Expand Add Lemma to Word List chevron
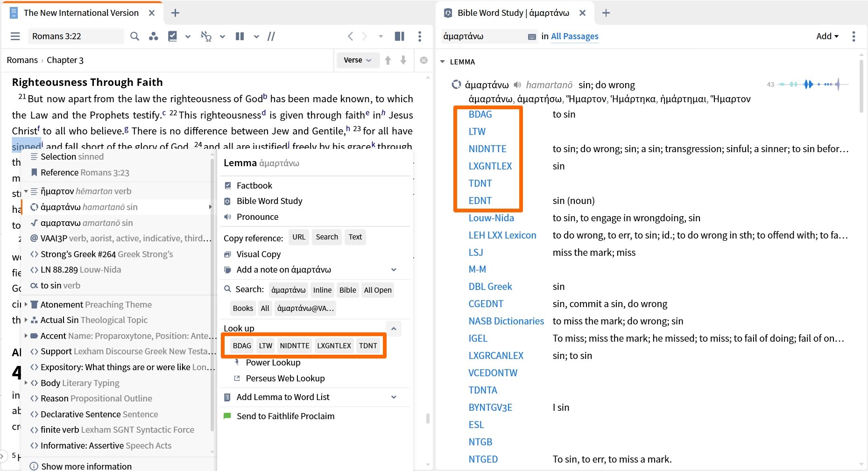This screenshot has height=471, width=868. click(394, 397)
